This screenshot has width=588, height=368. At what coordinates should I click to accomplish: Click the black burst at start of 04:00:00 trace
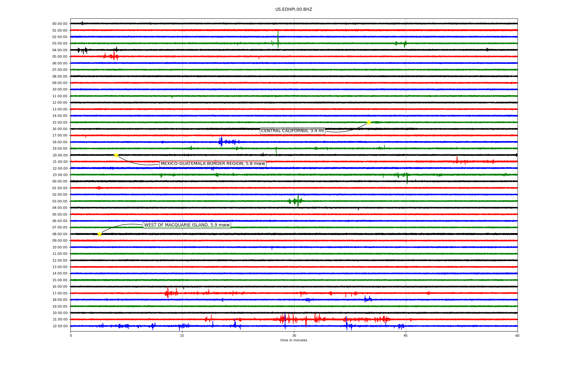click(83, 50)
